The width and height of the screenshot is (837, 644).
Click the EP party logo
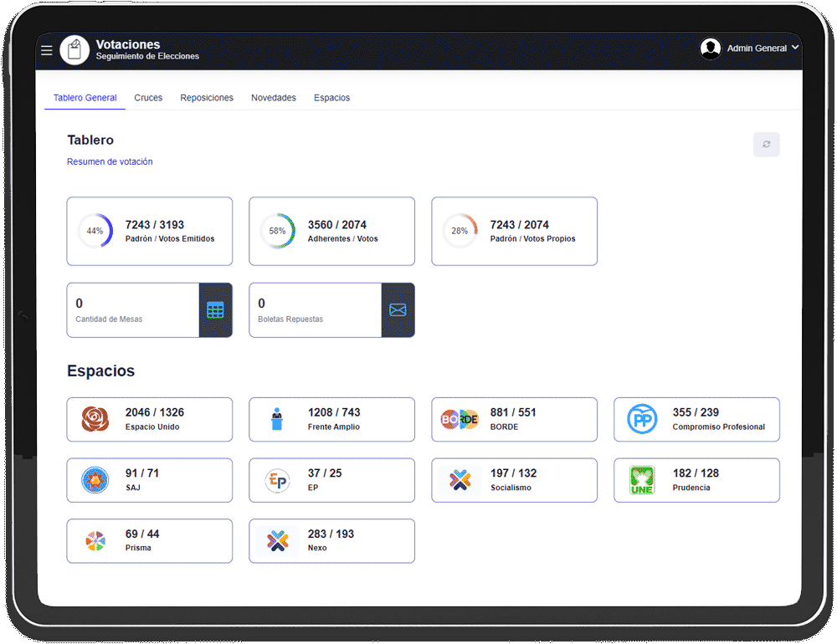pos(277,480)
